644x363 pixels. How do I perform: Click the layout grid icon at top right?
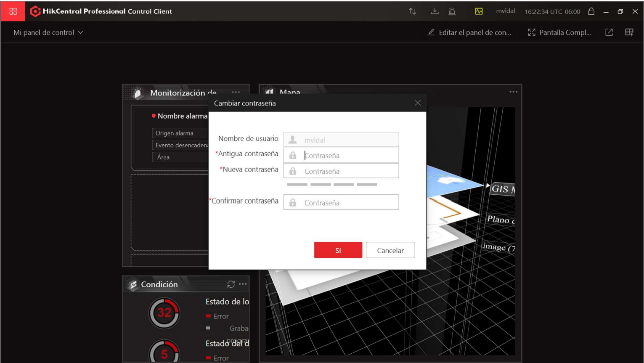[629, 32]
